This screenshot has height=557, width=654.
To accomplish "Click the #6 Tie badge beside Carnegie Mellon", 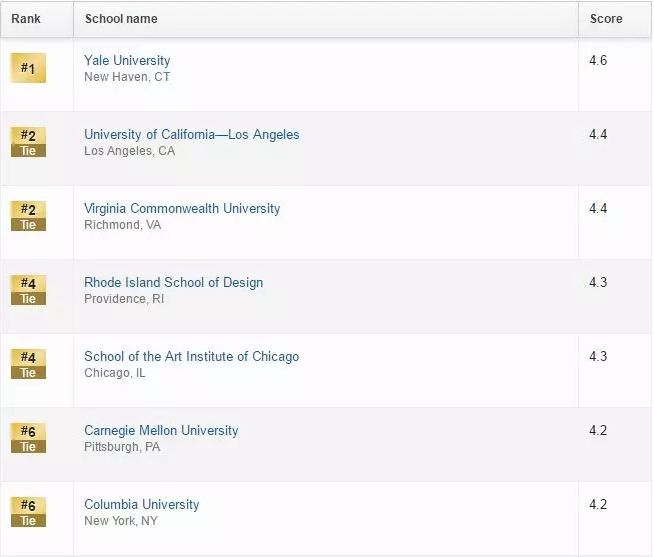I will pyautogui.click(x=28, y=438).
